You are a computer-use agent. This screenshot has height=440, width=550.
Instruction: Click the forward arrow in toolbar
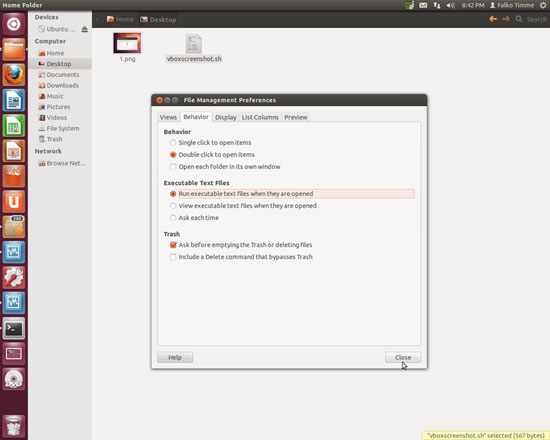point(506,19)
